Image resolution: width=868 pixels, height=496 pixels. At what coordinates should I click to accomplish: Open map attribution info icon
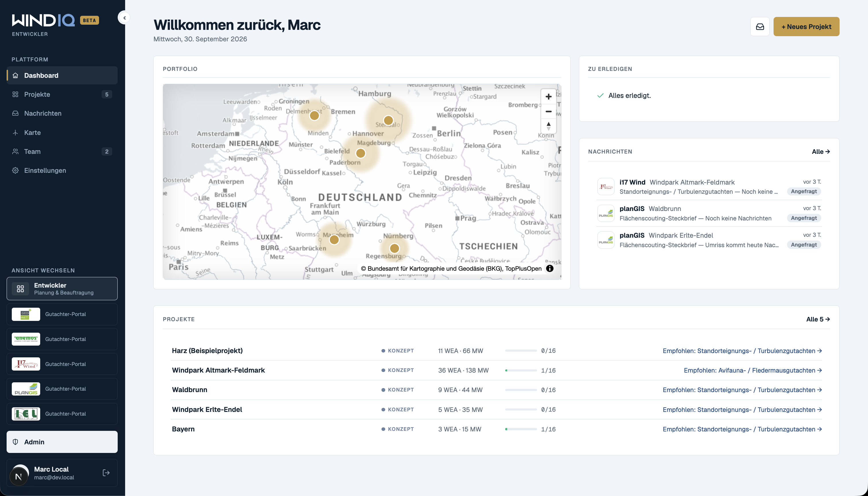click(549, 268)
